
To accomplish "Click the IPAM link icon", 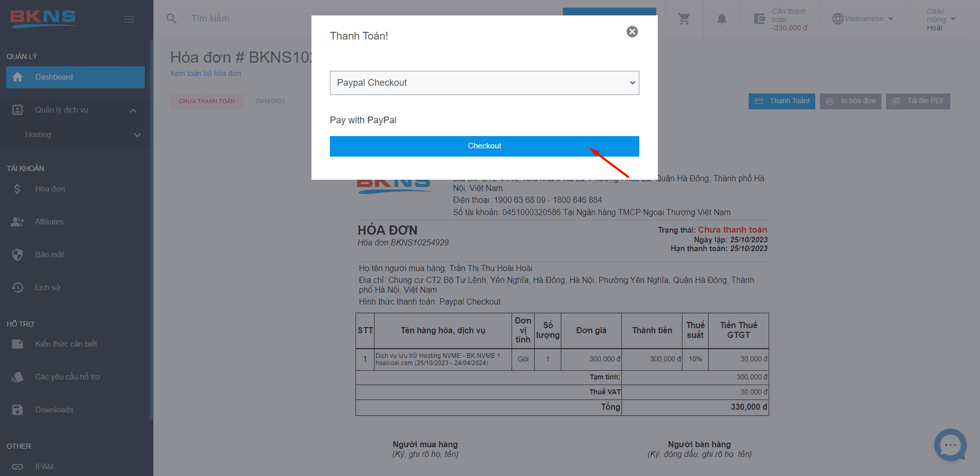I will [17, 467].
